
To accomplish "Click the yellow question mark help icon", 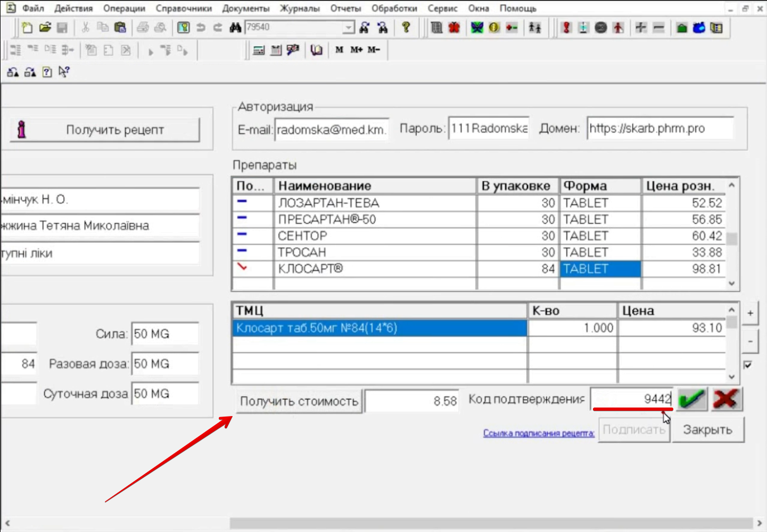I will pyautogui.click(x=406, y=28).
